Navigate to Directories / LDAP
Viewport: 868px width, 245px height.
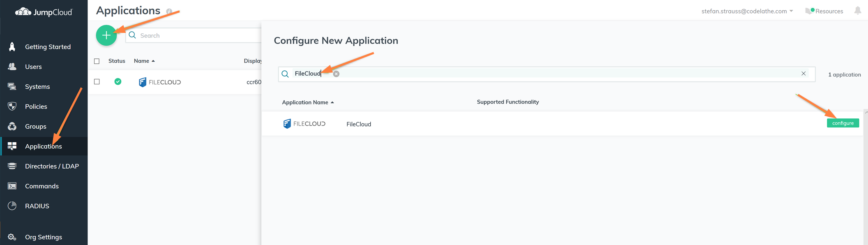click(52, 166)
